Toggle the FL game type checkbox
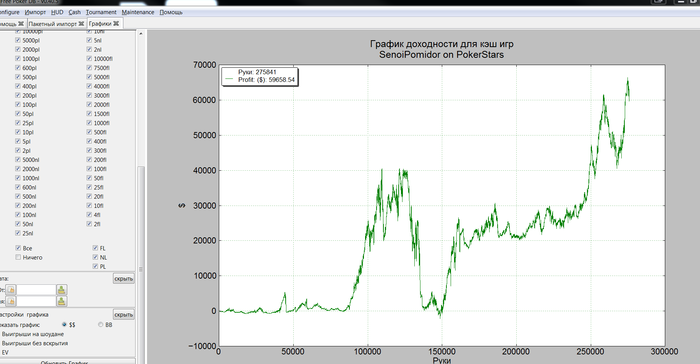Screen dimensions: 700x364 pyautogui.click(x=95, y=248)
